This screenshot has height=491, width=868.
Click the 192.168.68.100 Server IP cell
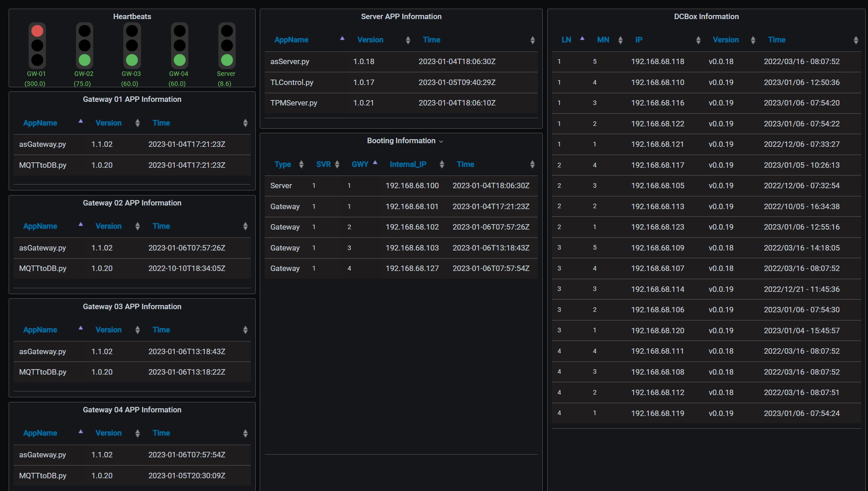tap(412, 185)
